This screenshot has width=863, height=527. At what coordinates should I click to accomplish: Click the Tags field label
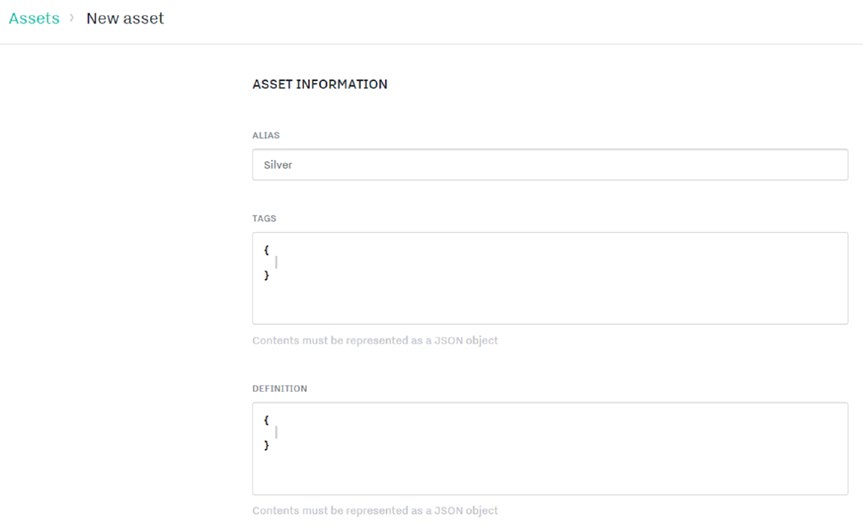tap(264, 218)
